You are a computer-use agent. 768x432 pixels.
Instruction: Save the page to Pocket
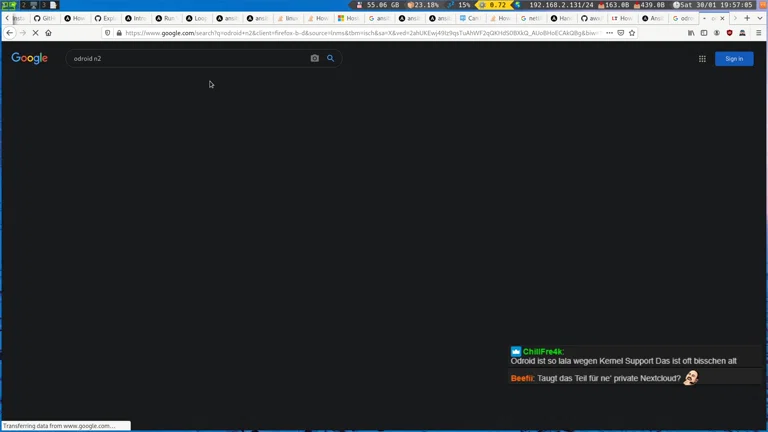coord(621,33)
